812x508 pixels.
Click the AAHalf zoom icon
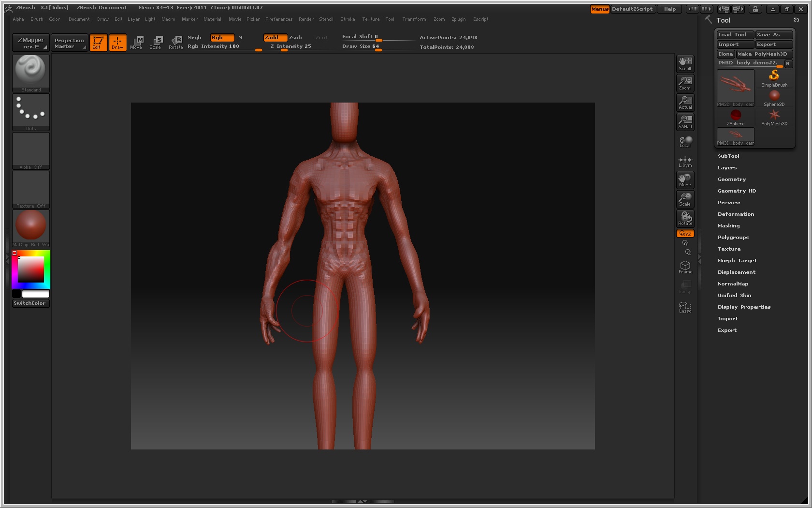click(685, 121)
